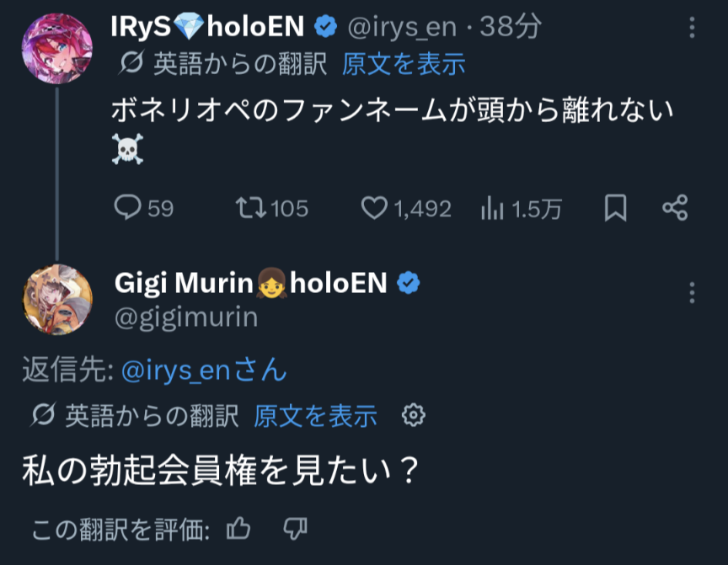Click the 38分 timestamp on IRyS's post
Screen dimensions: 728x565
510,28
